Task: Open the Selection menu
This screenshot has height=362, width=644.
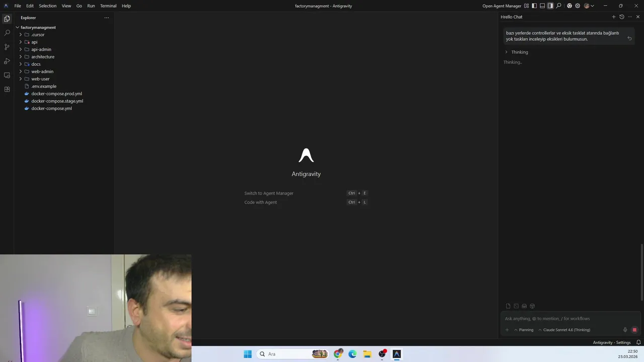Action: tap(48, 6)
